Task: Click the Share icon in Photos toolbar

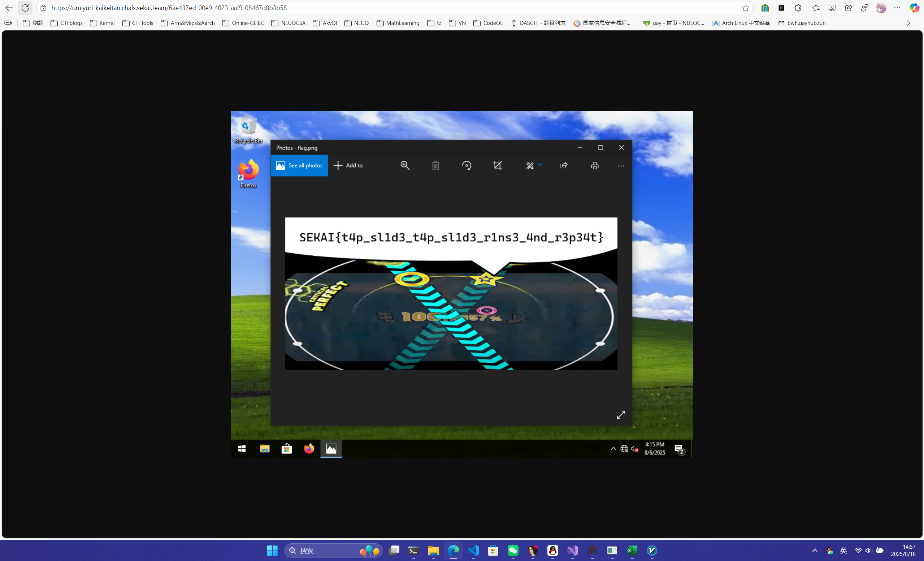Action: point(564,165)
